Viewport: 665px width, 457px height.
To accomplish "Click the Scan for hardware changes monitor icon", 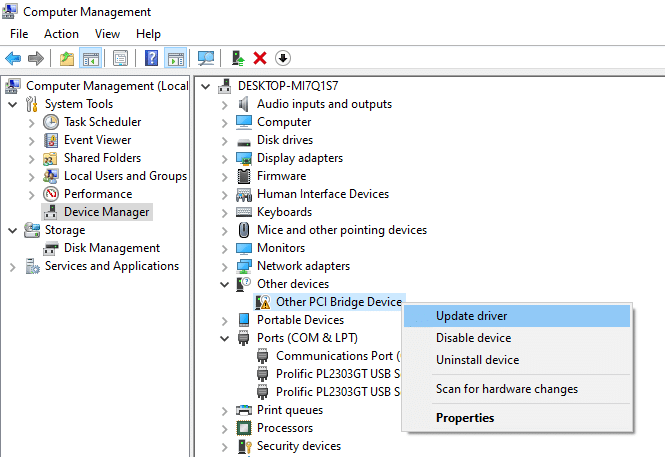I will pyautogui.click(x=206, y=58).
